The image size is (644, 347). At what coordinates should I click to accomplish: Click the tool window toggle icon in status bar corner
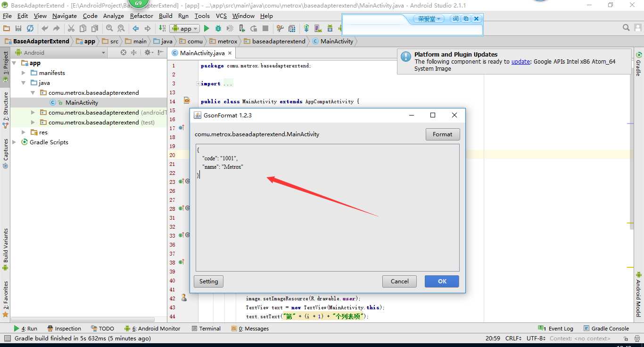point(7,338)
